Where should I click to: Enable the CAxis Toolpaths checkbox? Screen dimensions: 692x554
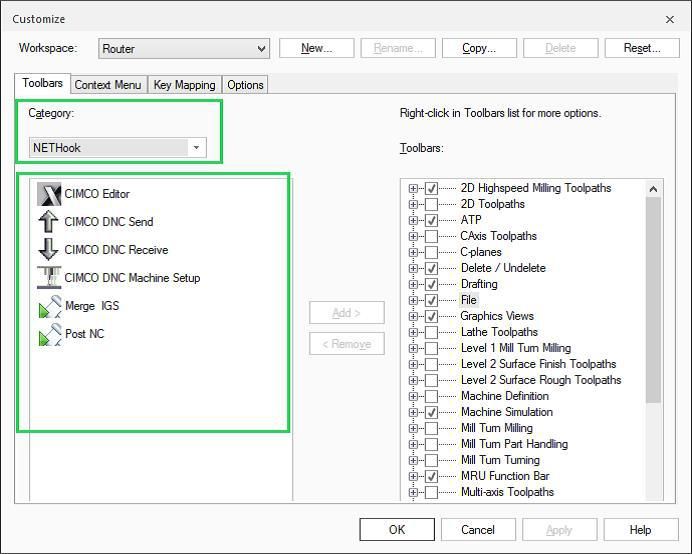(431, 236)
